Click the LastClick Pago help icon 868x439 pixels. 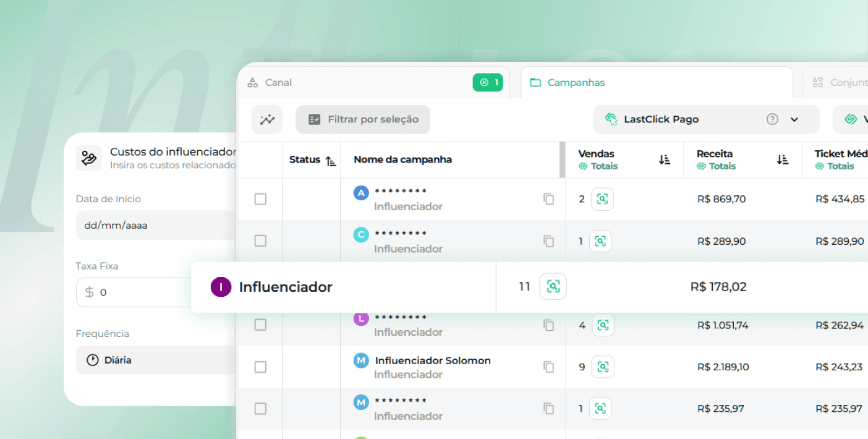click(772, 119)
